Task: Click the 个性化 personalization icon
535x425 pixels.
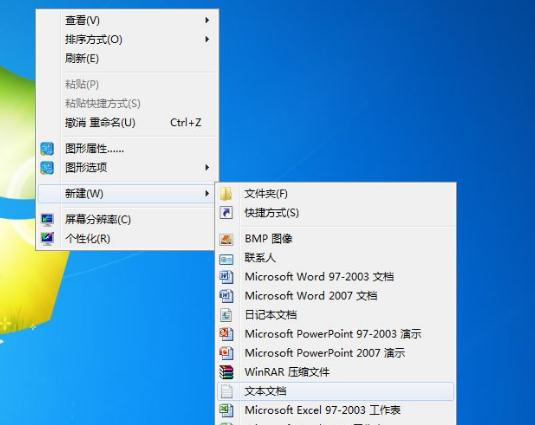Action: [x=47, y=238]
